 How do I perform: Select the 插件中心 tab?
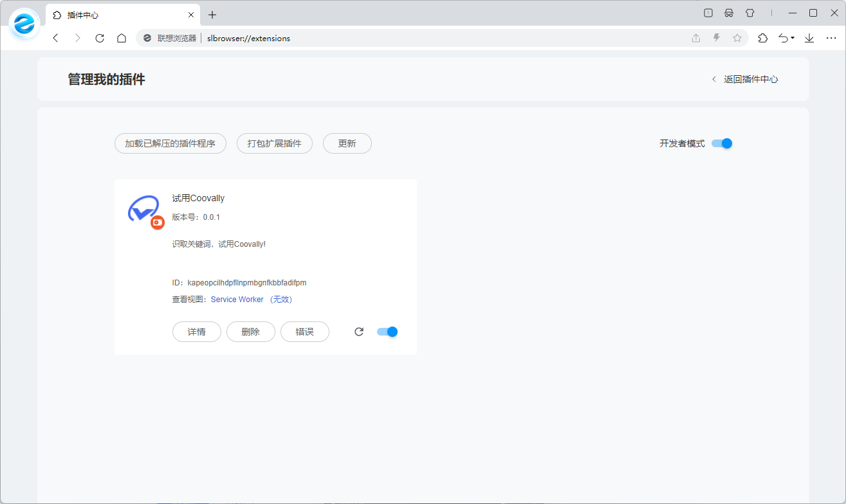click(122, 15)
